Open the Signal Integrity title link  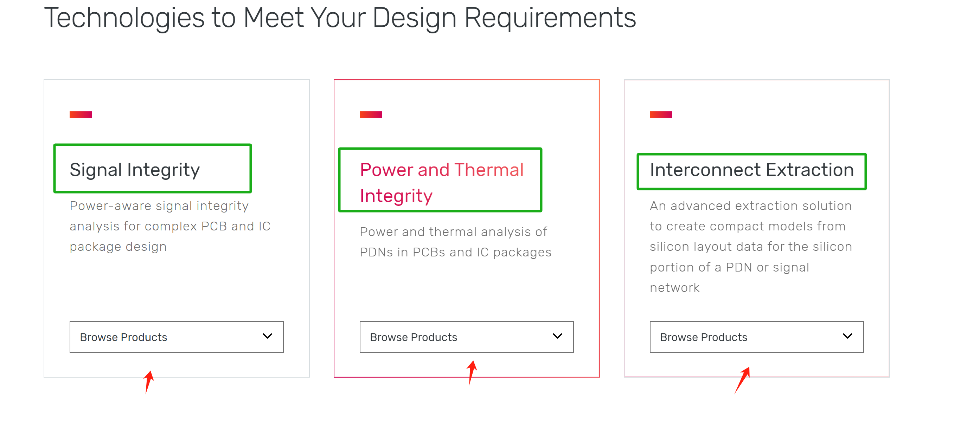[x=135, y=170]
